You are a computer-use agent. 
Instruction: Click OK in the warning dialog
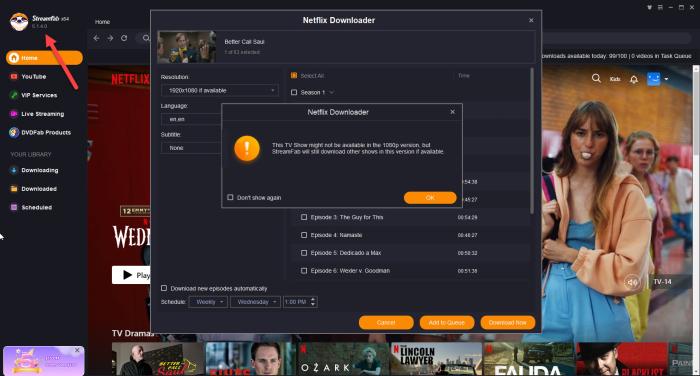click(x=430, y=197)
